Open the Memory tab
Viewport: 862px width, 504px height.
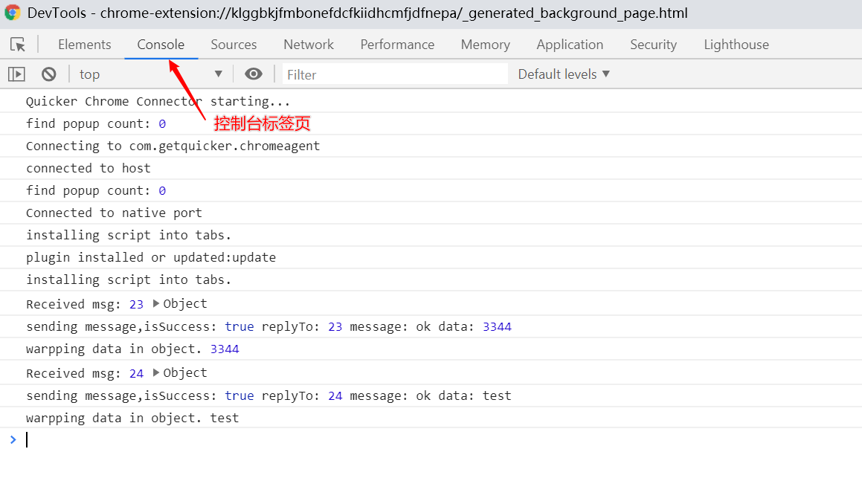coord(486,45)
